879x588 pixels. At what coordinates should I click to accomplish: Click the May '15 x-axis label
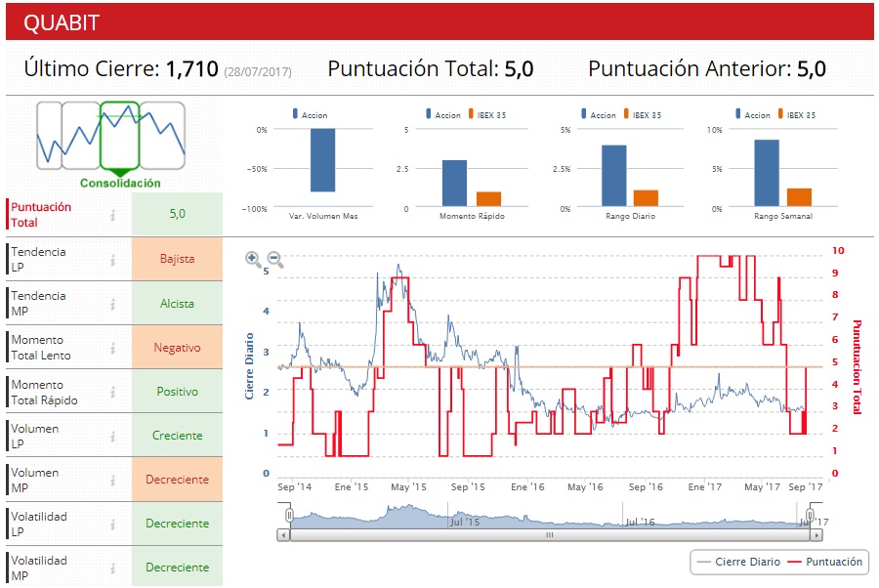point(408,487)
